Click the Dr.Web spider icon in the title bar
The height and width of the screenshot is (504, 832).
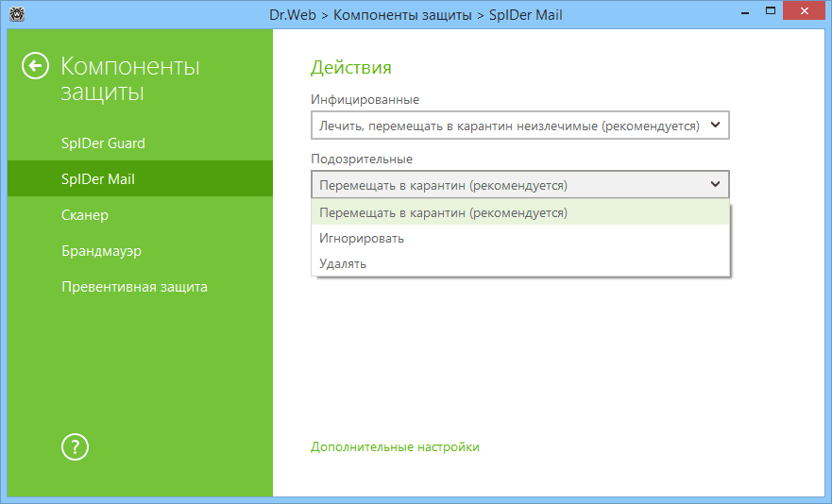[x=17, y=14]
